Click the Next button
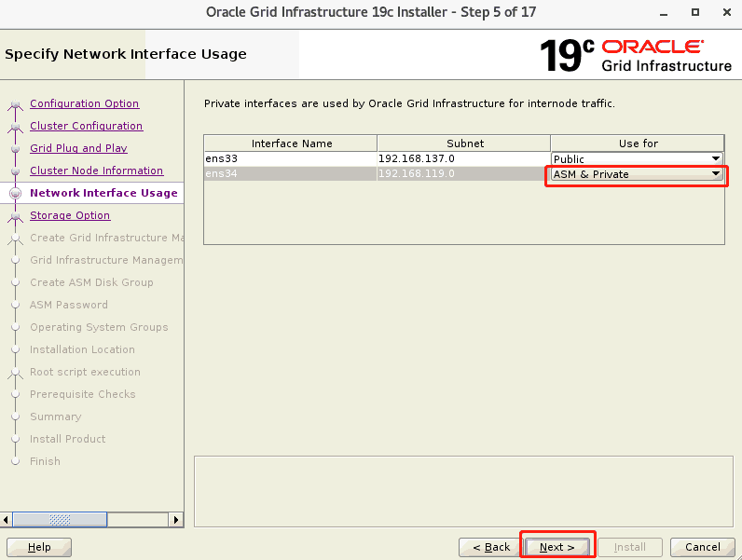Viewport: 742px width, 560px height. click(x=557, y=547)
